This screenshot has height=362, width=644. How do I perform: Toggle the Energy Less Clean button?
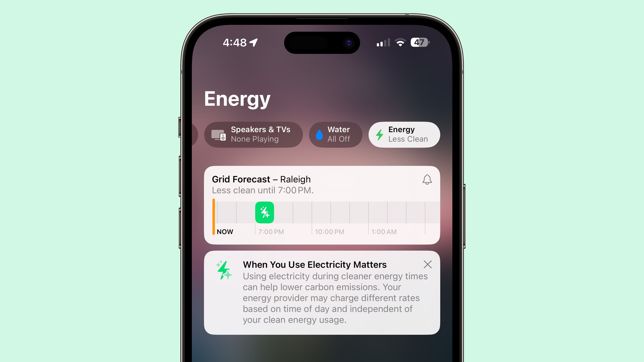point(403,134)
